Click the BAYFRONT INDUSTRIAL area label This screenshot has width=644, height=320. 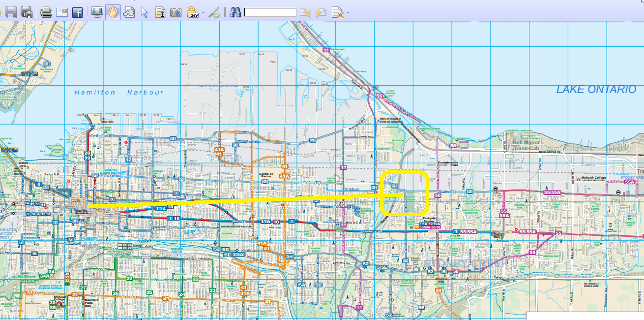[x=218, y=86]
